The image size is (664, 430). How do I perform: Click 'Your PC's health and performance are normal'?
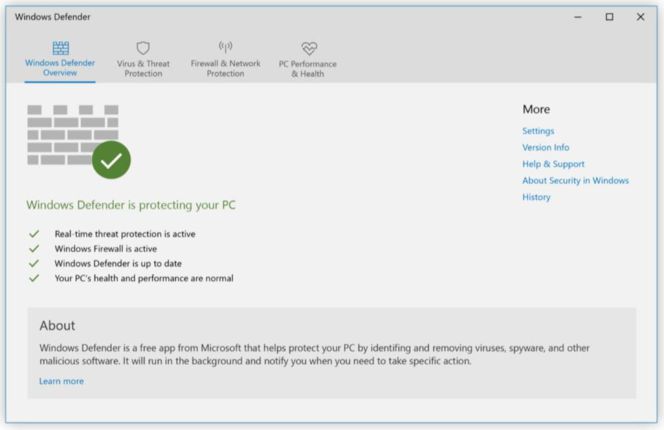click(144, 278)
